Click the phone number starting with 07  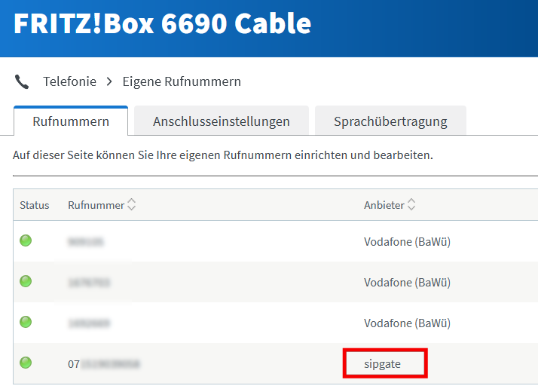click(104, 364)
